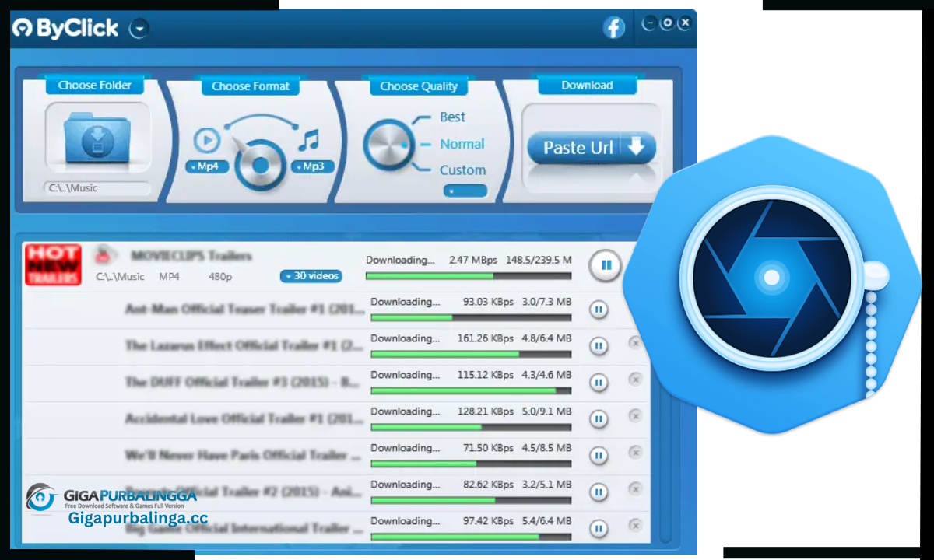Click the ByClick logo in title bar
This screenshot has width=934, height=560.
[x=65, y=29]
